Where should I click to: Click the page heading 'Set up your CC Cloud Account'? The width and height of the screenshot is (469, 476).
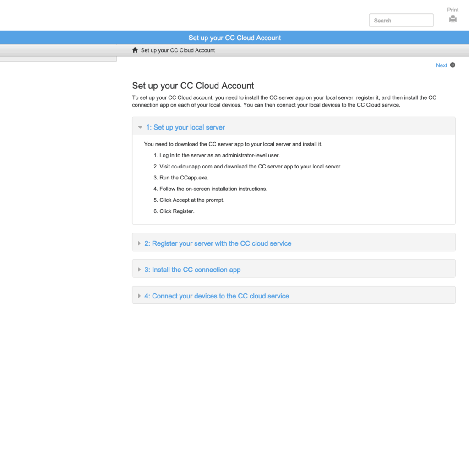[x=193, y=86]
